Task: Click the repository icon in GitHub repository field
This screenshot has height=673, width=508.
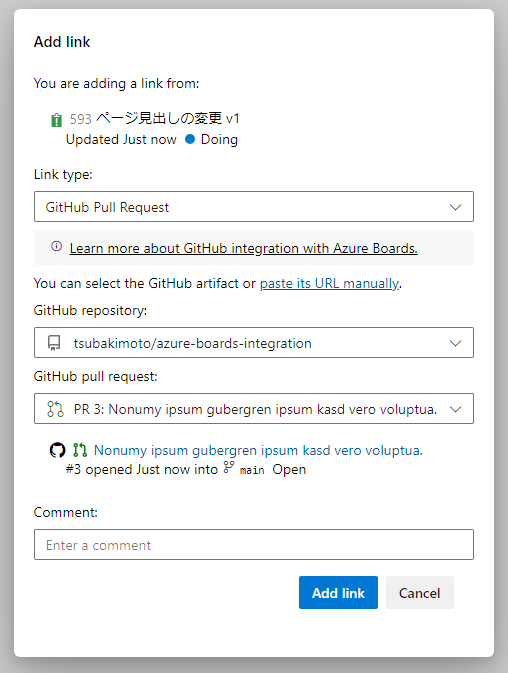Action: point(54,343)
